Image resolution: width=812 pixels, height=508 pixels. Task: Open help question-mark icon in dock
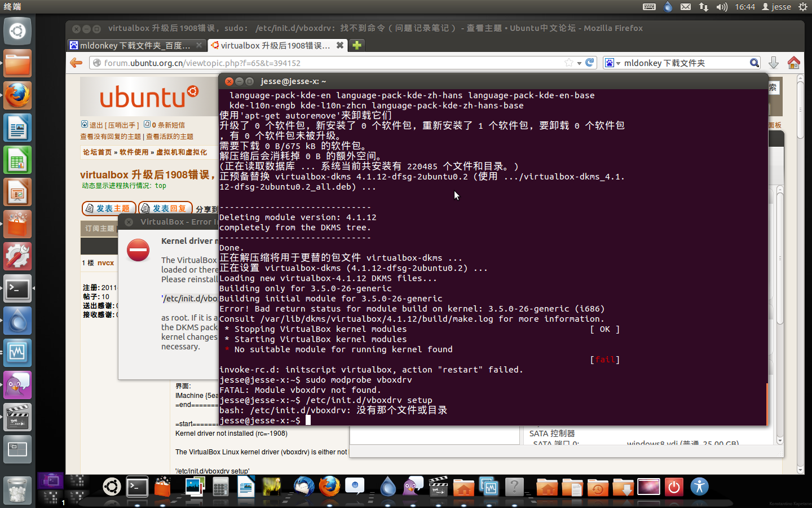514,487
